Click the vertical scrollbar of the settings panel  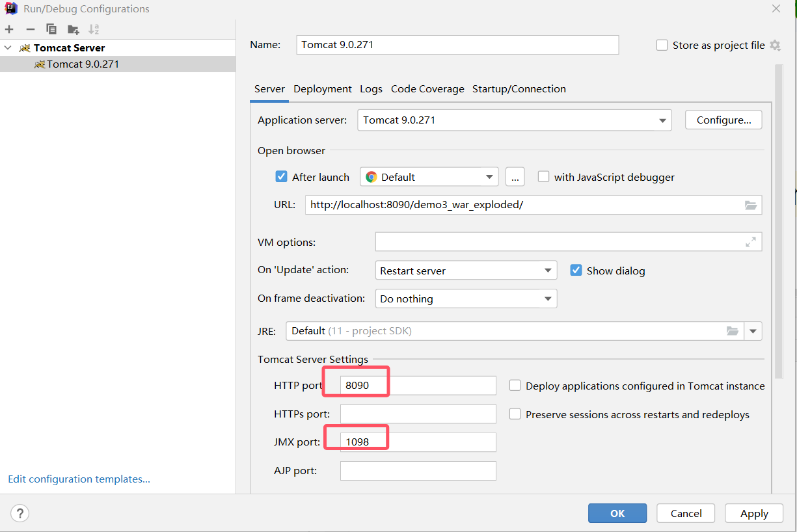pos(779,221)
